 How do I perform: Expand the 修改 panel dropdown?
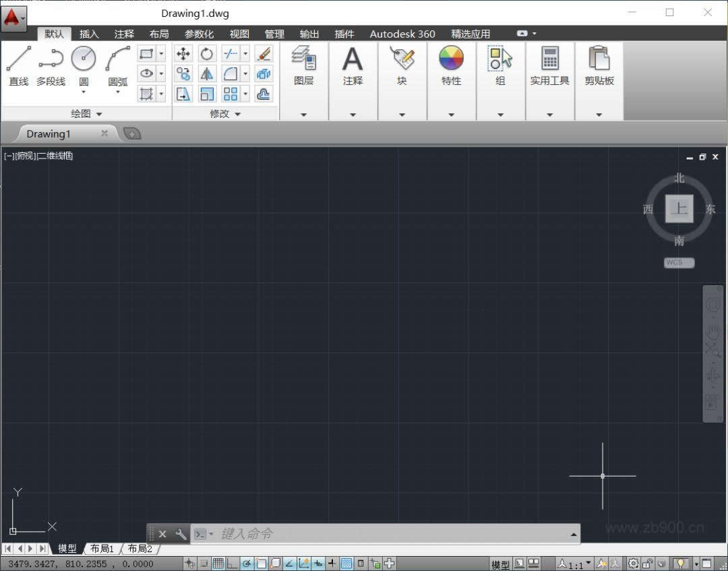pyautogui.click(x=237, y=113)
